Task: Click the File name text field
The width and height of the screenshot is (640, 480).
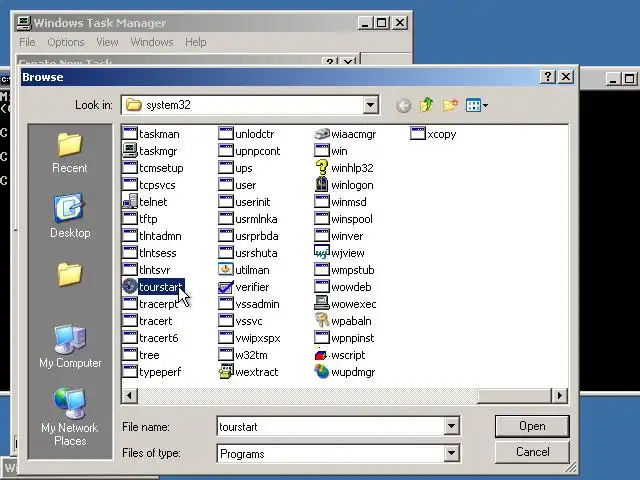Action: [x=331, y=427]
